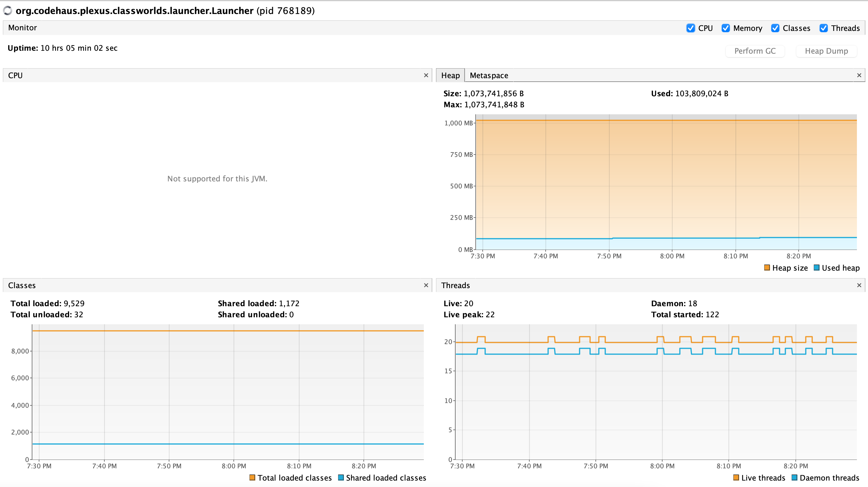
Task: Toggle the Threads monitor checkbox
Action: click(x=824, y=28)
